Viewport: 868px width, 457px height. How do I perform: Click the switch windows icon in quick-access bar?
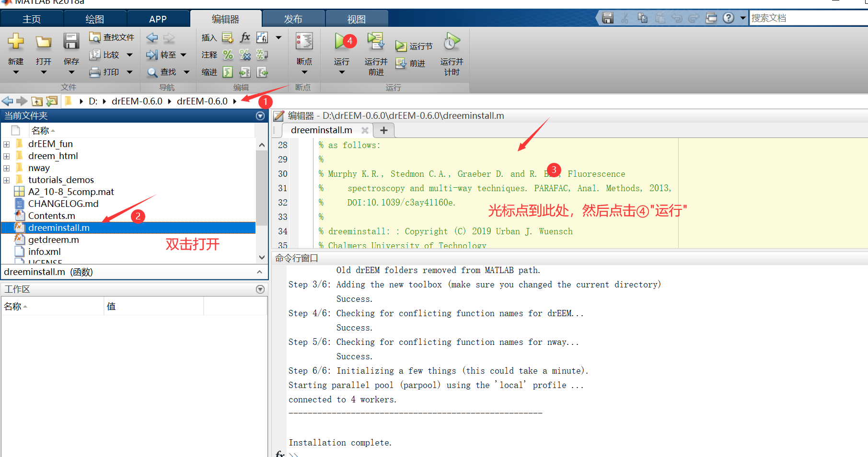tap(711, 18)
